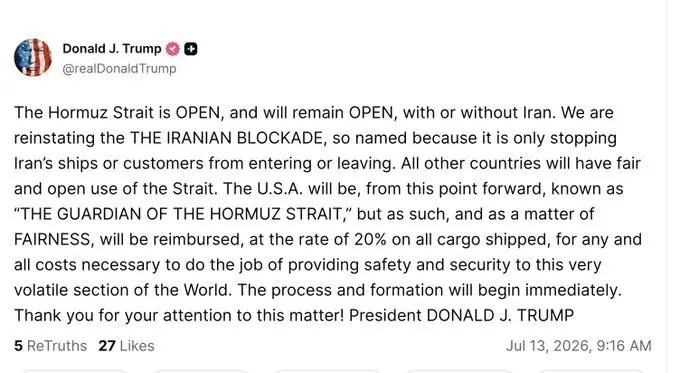Click the President DONALD J. TRUMP signature
The width and height of the screenshot is (680, 373).
(x=461, y=315)
